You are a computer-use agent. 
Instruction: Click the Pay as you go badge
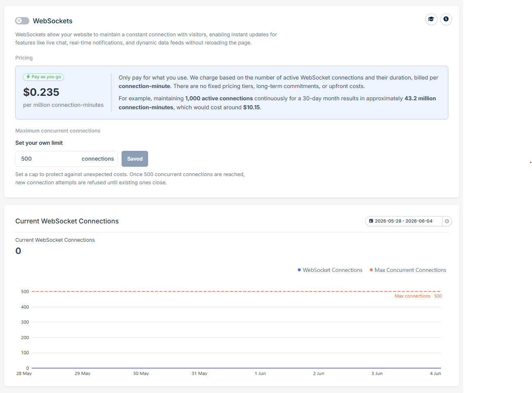(x=44, y=77)
